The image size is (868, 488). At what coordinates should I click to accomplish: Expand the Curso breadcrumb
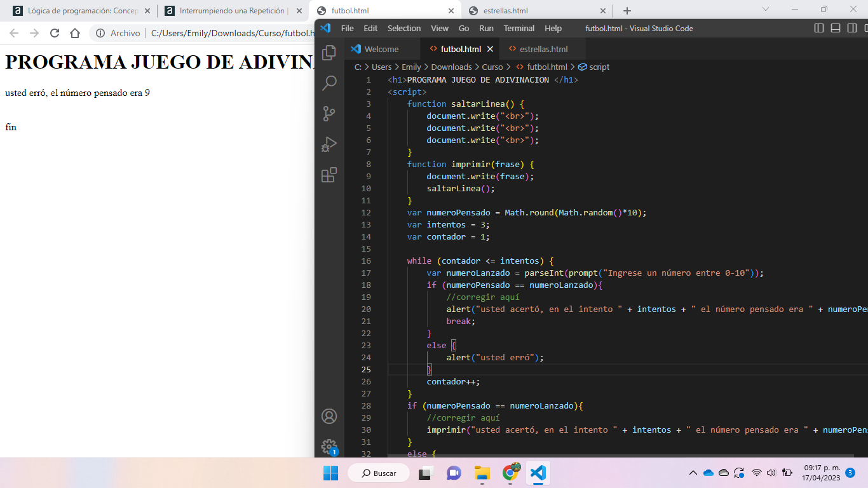(492, 67)
